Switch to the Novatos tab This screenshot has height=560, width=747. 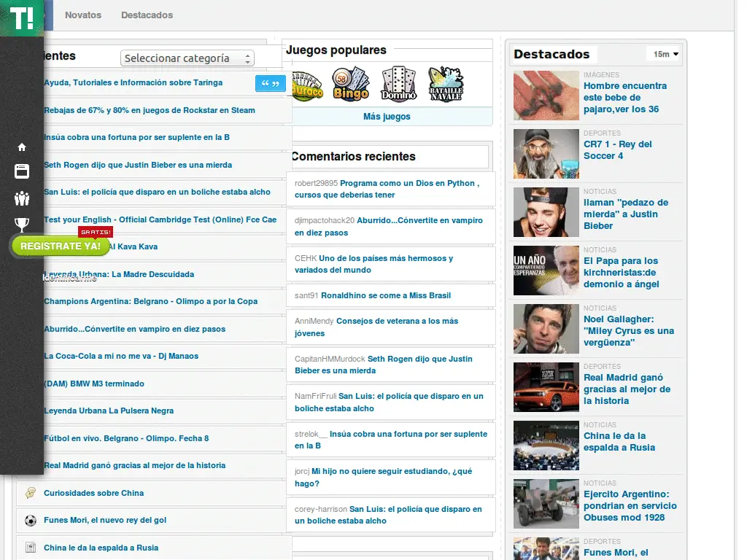pyautogui.click(x=83, y=15)
